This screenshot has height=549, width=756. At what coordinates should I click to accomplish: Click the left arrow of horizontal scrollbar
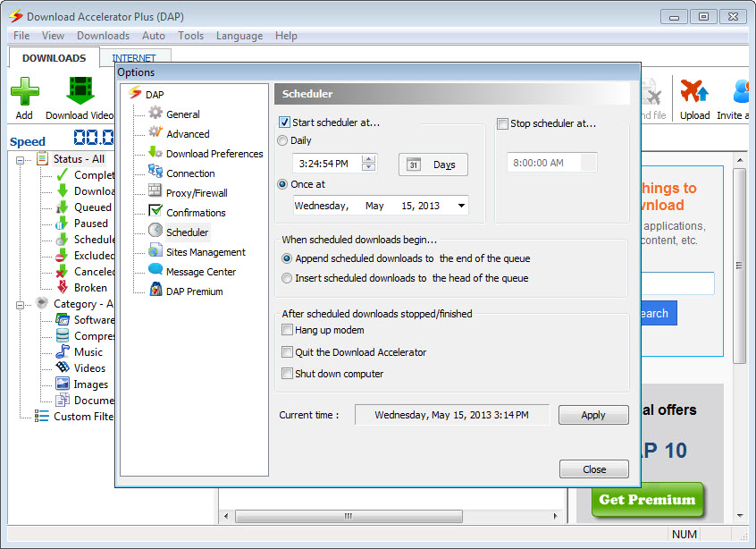coord(226,516)
